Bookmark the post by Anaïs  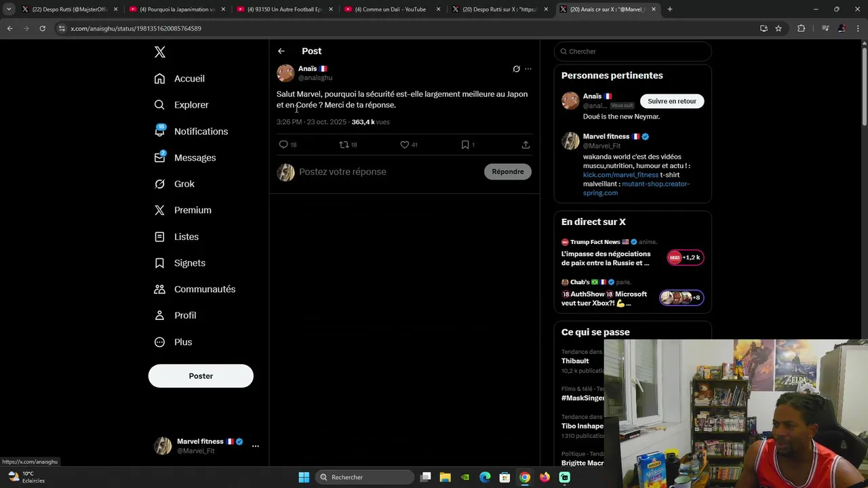point(465,144)
